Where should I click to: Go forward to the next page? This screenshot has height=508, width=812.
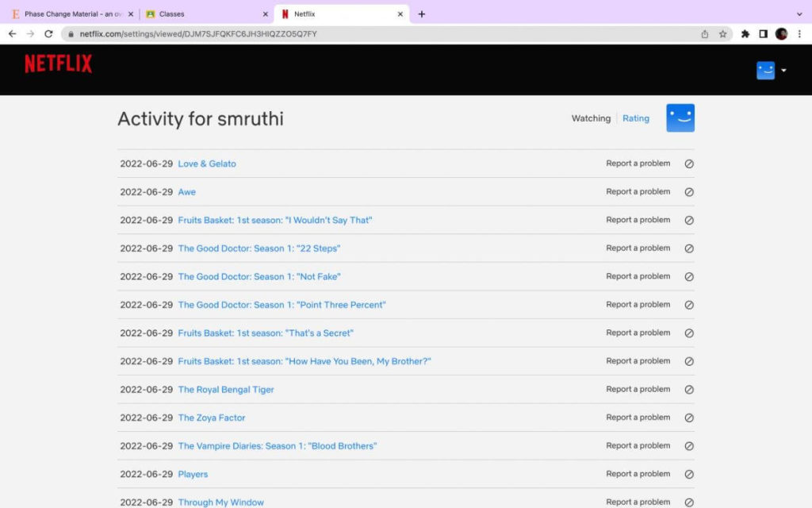pos(31,33)
